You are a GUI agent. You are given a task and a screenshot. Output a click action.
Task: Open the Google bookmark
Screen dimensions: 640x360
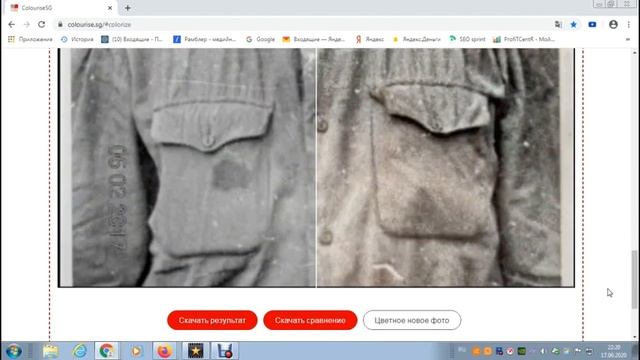click(x=260, y=39)
